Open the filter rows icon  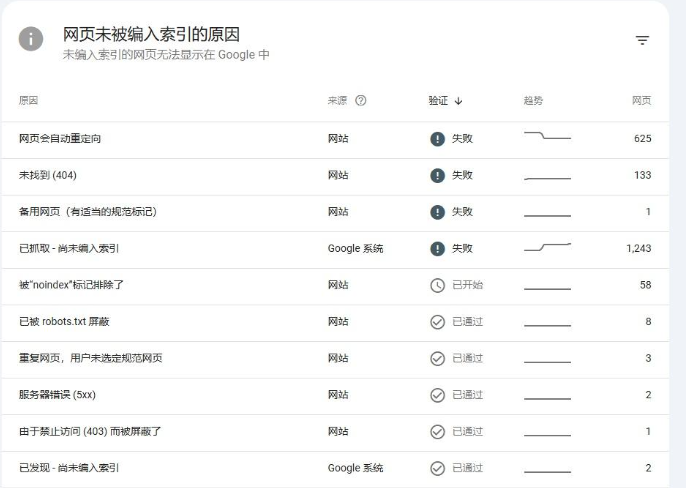[x=642, y=40]
